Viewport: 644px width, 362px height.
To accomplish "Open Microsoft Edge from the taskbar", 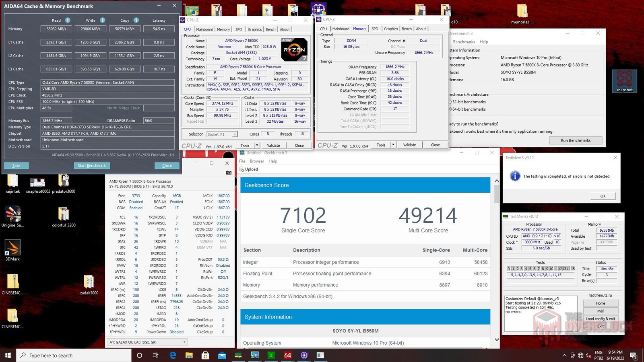I will tap(173, 355).
